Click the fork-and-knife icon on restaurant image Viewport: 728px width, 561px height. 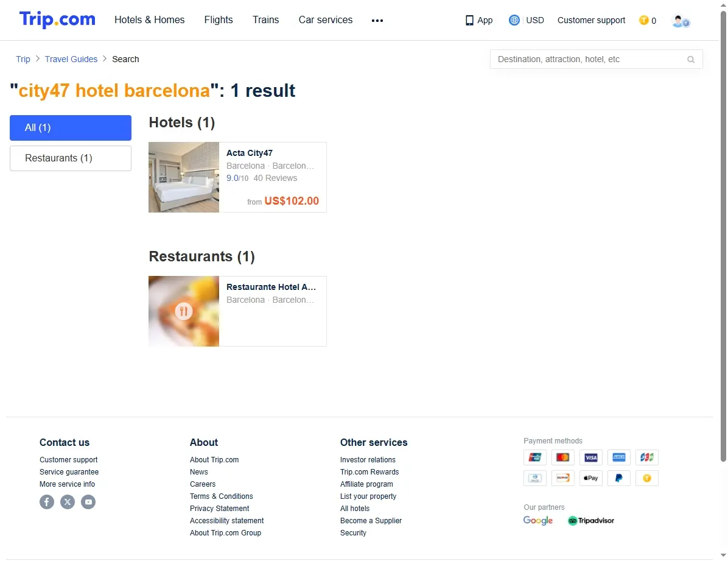point(183,311)
